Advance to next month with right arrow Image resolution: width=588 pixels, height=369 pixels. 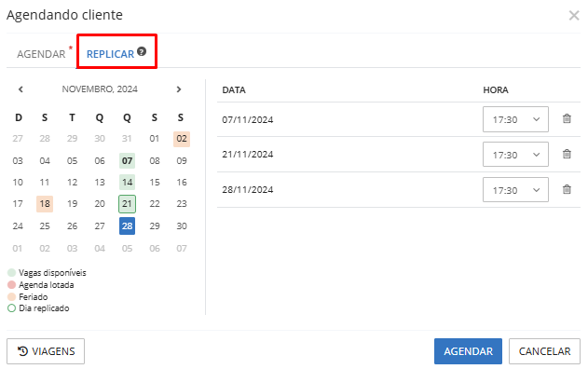179,89
